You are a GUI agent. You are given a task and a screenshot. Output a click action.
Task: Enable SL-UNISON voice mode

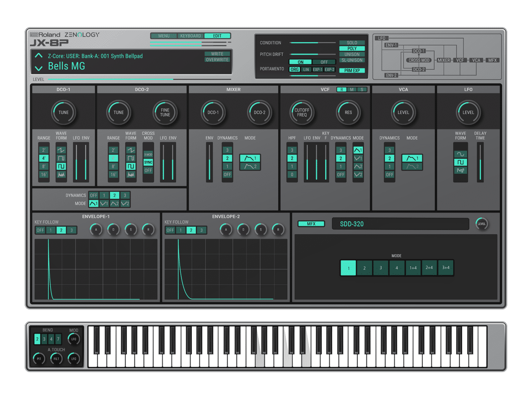(x=352, y=60)
